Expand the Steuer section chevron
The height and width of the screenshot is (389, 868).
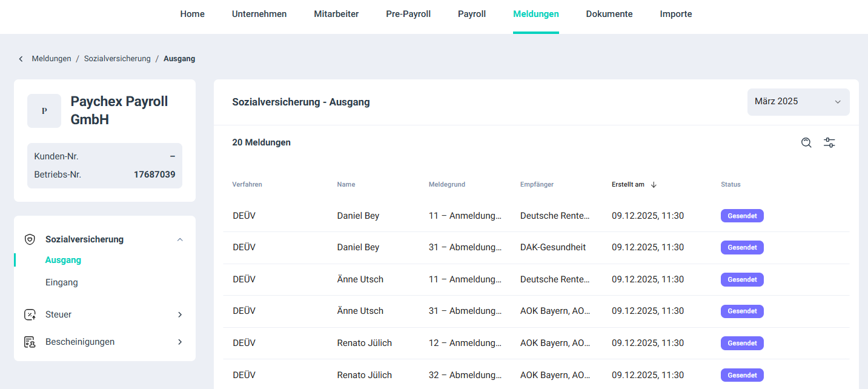click(x=180, y=314)
